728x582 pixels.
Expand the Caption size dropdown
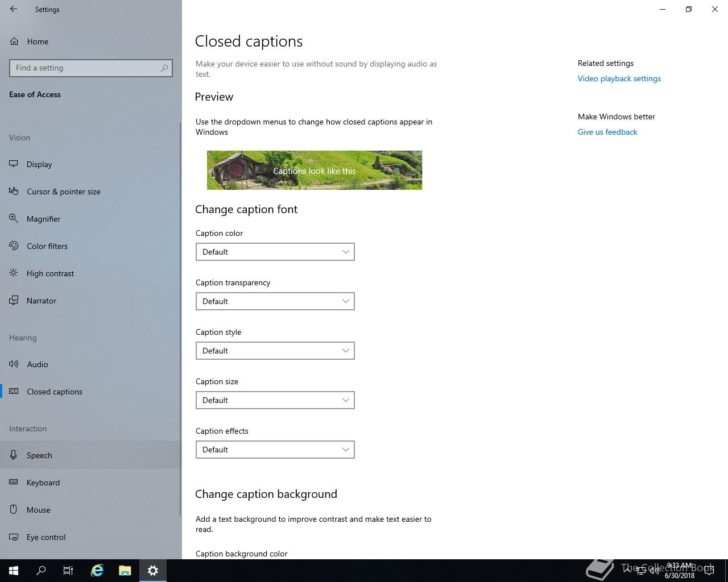(x=275, y=400)
